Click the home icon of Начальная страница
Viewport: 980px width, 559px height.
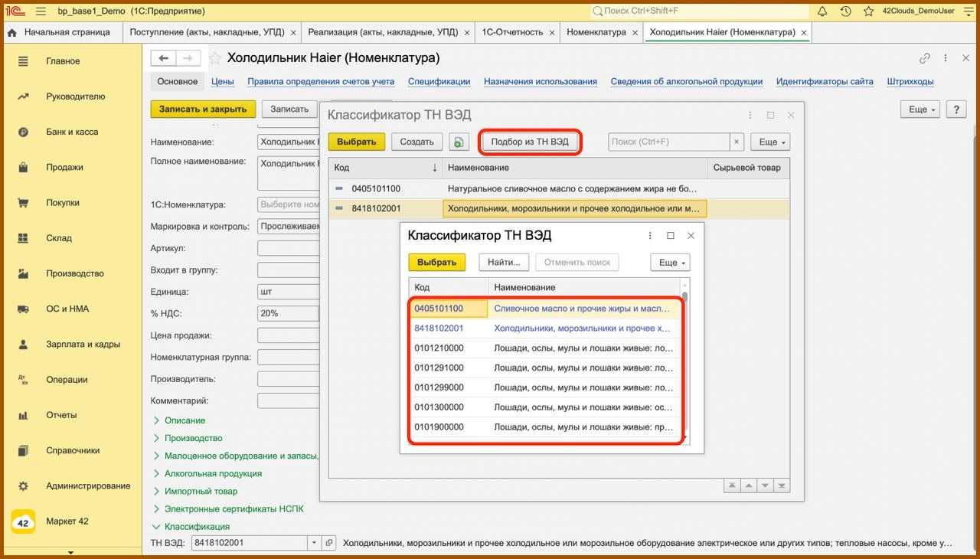pos(12,33)
